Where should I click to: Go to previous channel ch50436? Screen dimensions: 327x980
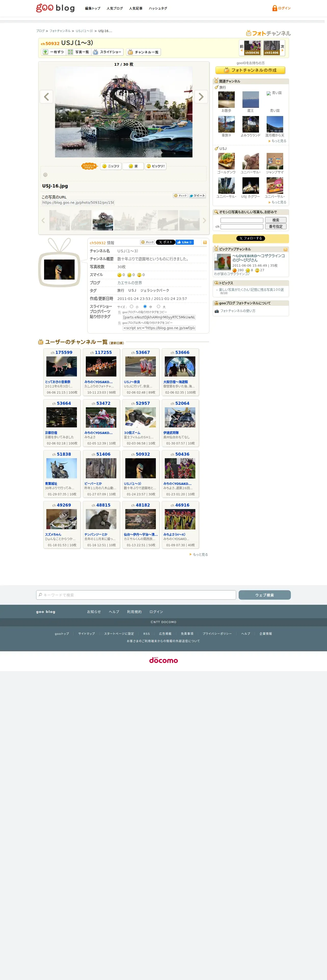(x=252, y=48)
